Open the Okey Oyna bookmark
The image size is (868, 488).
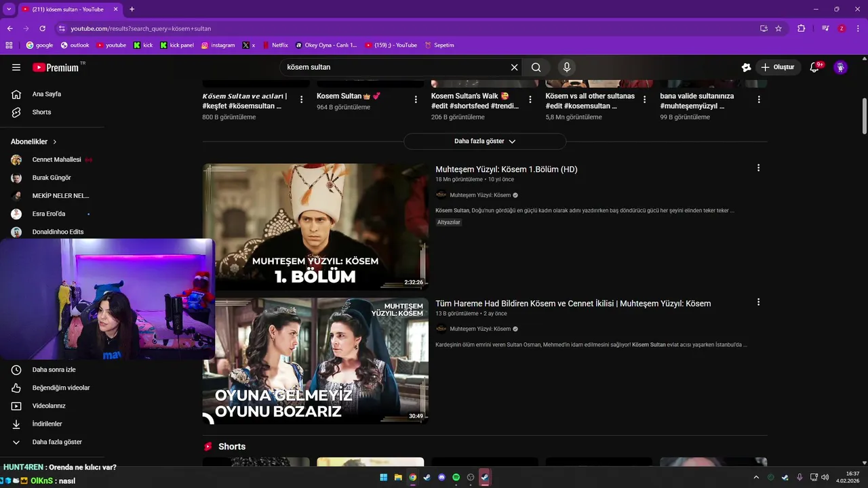click(326, 45)
